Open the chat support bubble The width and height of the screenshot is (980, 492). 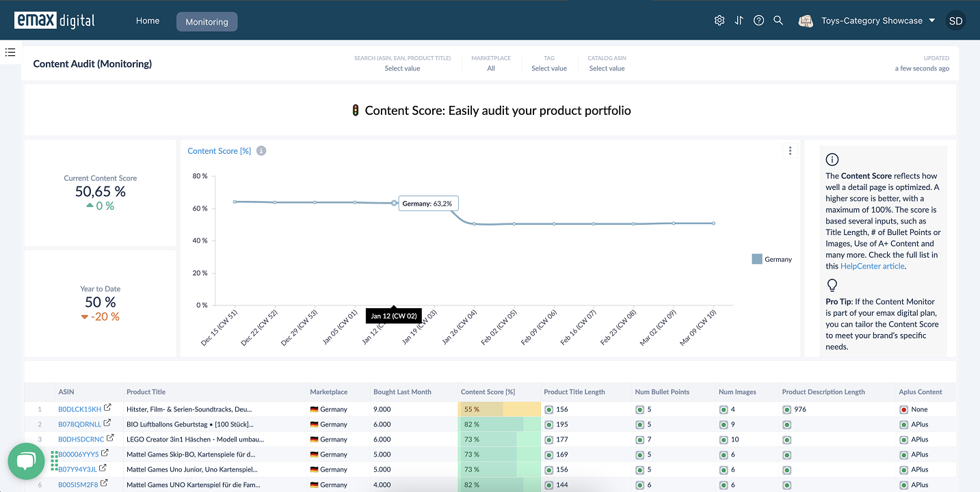26,461
